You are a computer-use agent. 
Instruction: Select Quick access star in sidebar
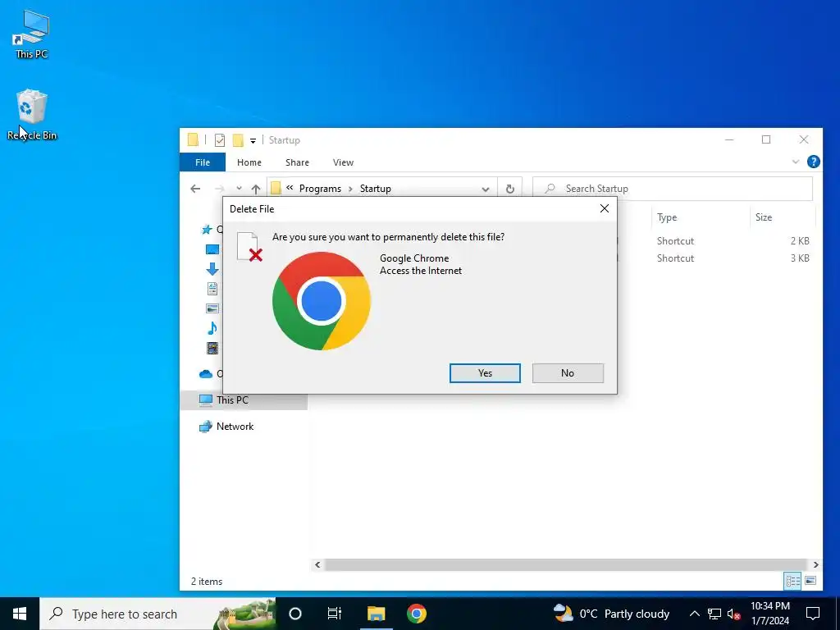click(x=207, y=230)
